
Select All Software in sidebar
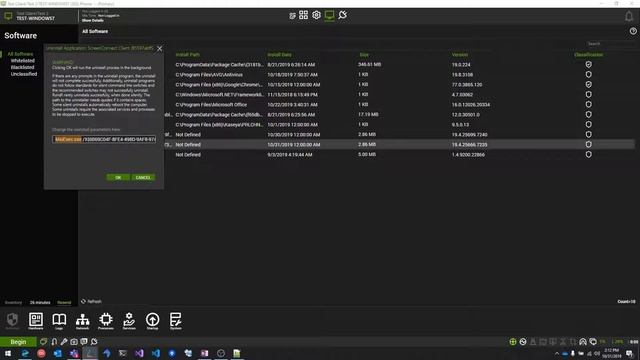click(20, 54)
